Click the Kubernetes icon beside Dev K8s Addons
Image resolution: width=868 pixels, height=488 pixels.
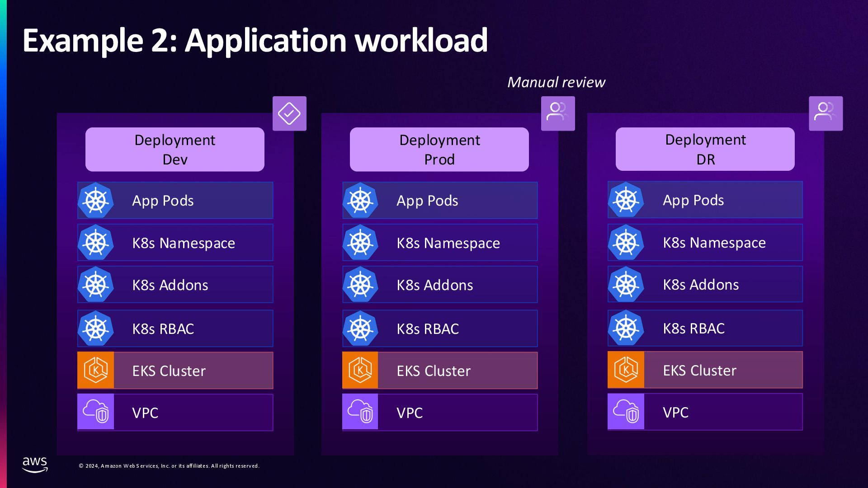tap(96, 284)
